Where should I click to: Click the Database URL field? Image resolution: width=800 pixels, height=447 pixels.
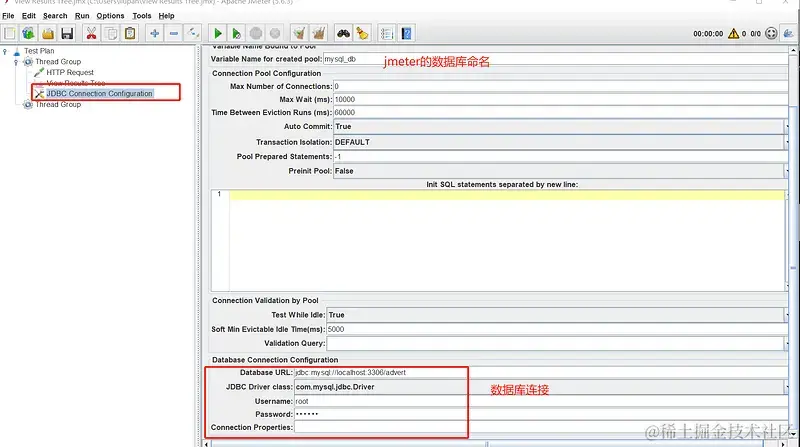click(x=541, y=372)
